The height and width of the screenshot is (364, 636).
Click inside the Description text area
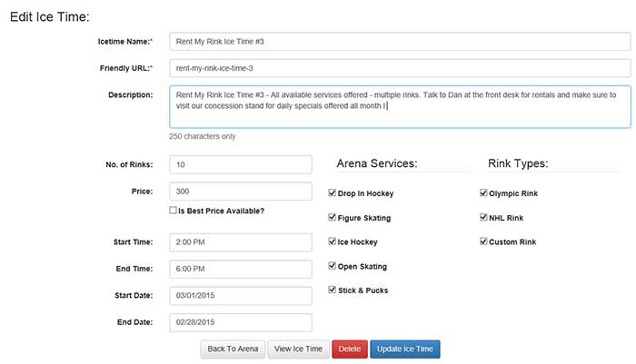[x=400, y=107]
